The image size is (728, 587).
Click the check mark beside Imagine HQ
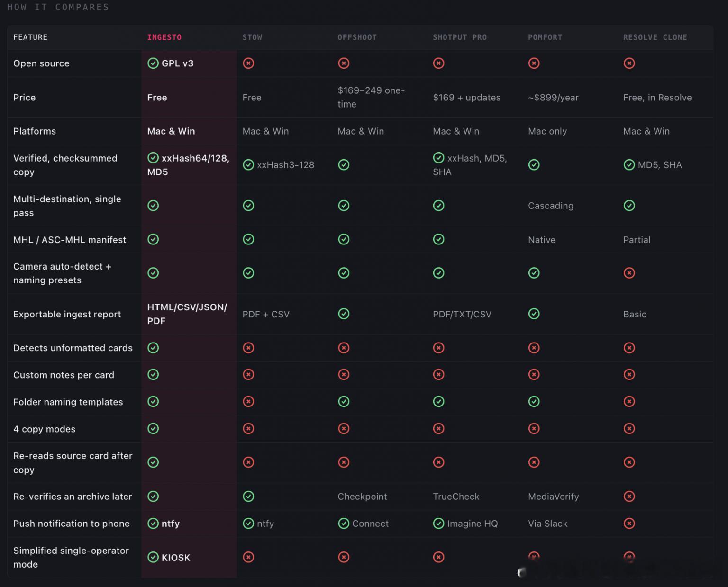tap(439, 524)
